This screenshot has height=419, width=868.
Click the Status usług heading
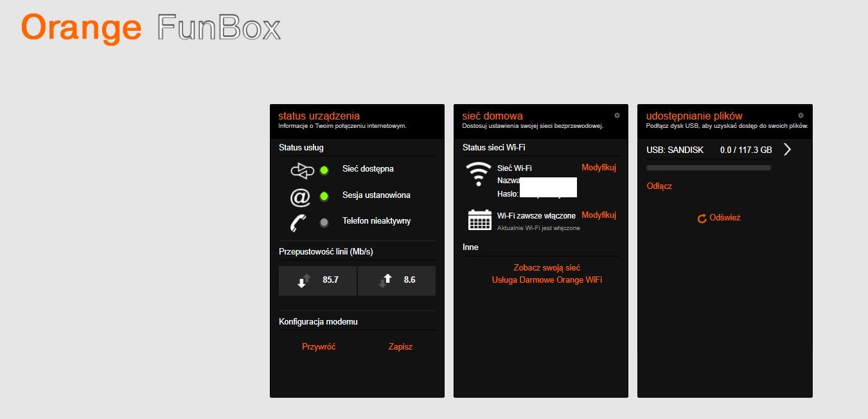[x=301, y=148]
